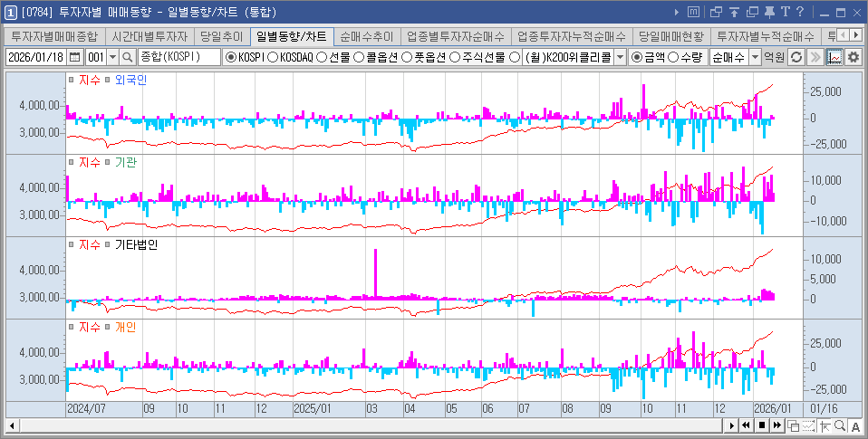Viewport: 868px width, 439px height.
Task: Select the KOSPI radio button
Action: point(231,57)
